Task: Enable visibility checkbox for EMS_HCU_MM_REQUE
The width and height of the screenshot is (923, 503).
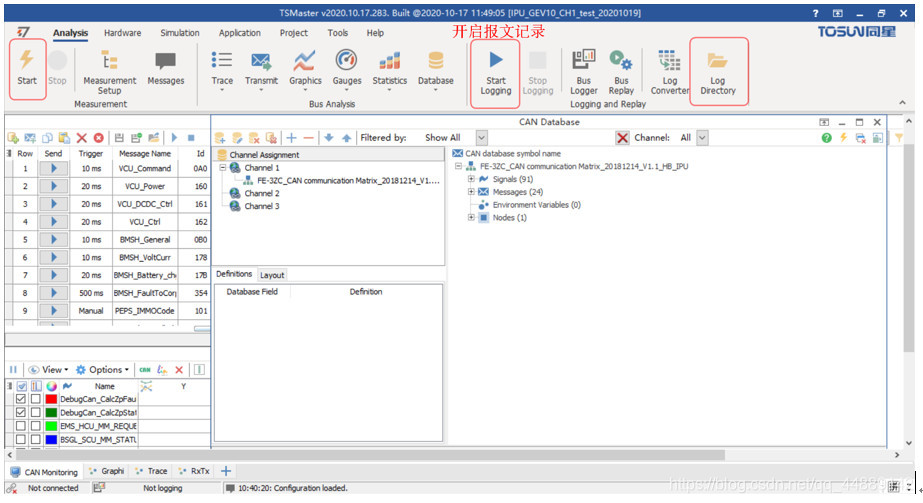Action: pyautogui.click(x=21, y=426)
